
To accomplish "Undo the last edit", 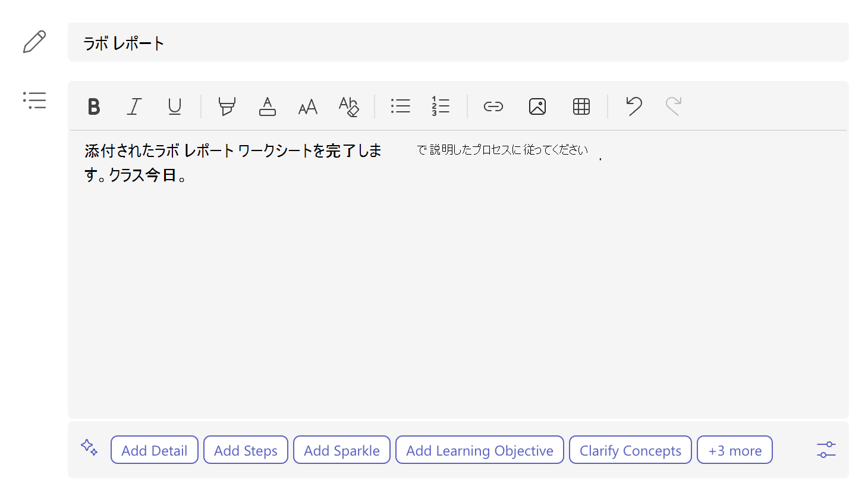I will tap(634, 106).
